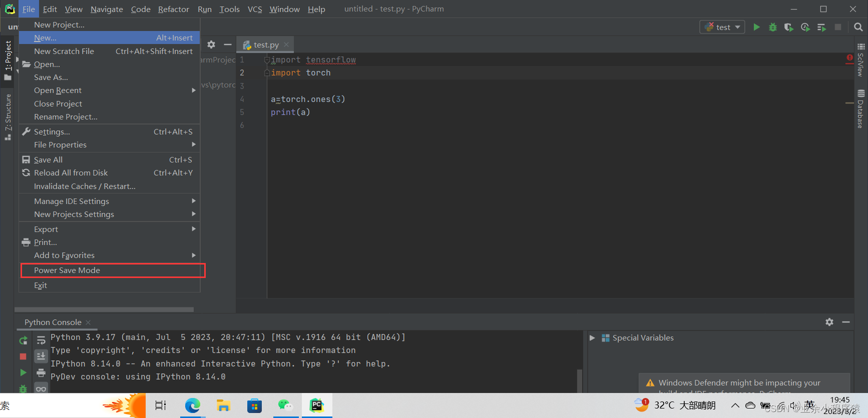Open WeChat from taskbar
Viewport: 868px width, 418px height.
pyautogui.click(x=285, y=405)
